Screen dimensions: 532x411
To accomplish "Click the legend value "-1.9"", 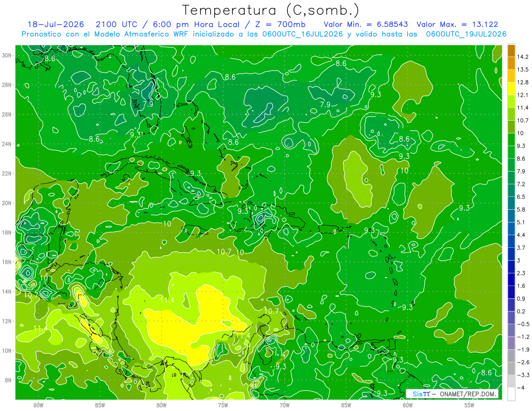I will point(524,350).
